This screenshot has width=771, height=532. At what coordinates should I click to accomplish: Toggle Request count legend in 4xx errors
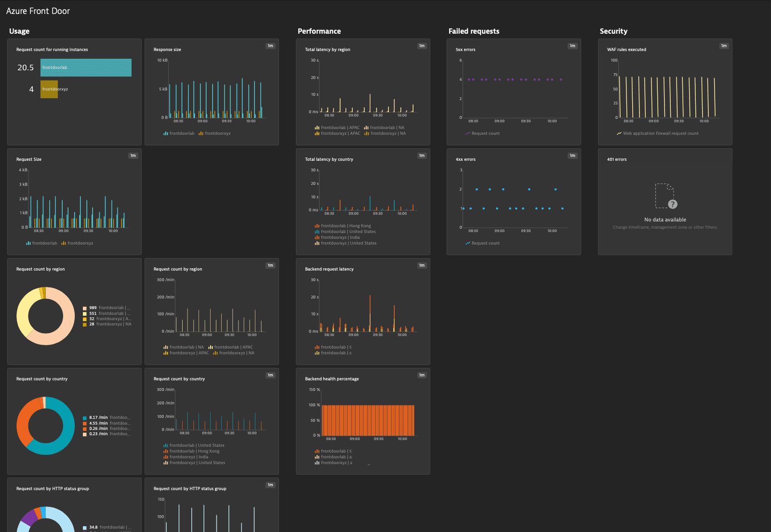click(482, 243)
